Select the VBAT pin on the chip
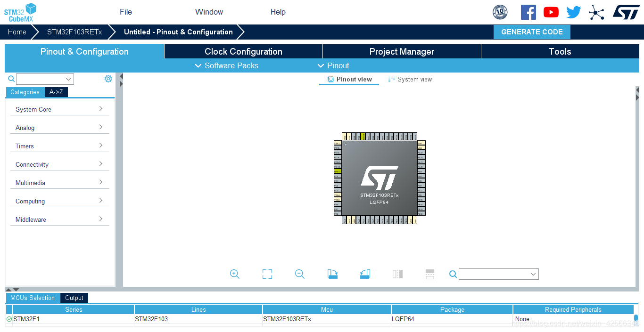 (x=338, y=143)
